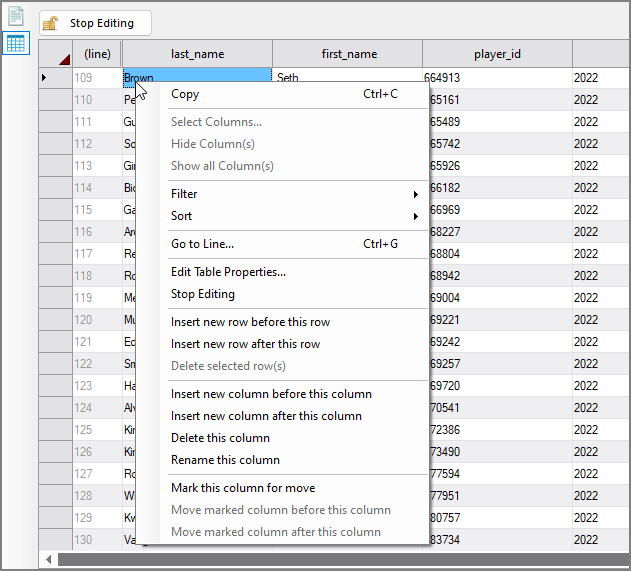
Task: Click the document view icon in left sidebar
Action: (15, 16)
